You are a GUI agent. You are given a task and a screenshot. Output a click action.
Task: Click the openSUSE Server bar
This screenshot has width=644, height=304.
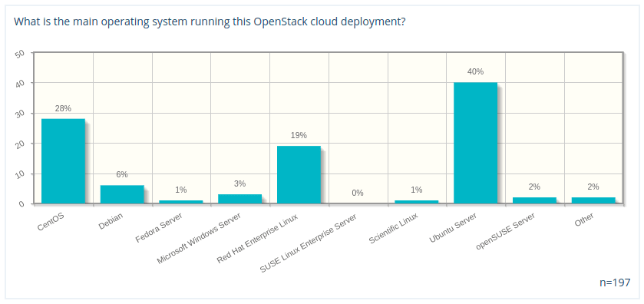(x=534, y=200)
